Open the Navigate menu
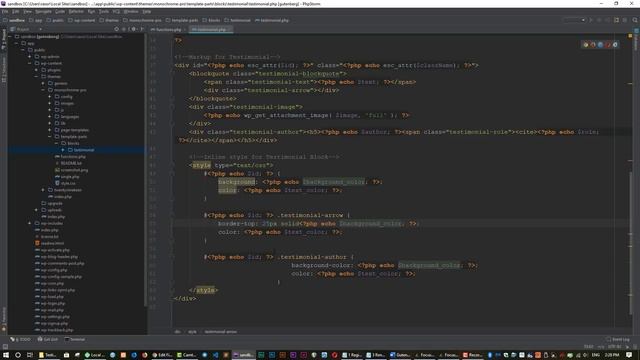Viewport: 640px width, 360px height. pos(43,11)
